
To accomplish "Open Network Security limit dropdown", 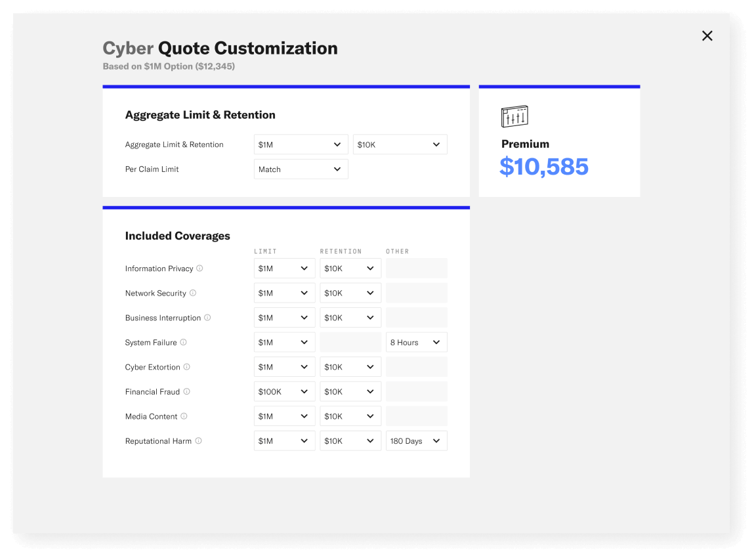I will pos(284,293).
